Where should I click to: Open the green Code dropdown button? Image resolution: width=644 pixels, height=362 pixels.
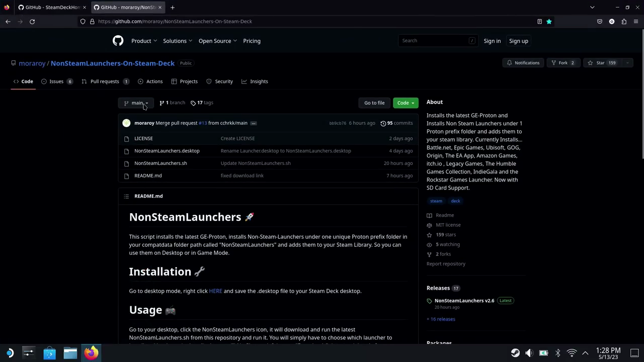(x=406, y=103)
